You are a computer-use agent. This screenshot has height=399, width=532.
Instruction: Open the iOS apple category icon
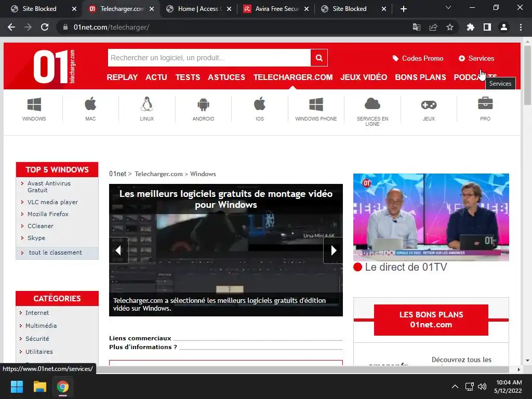pyautogui.click(x=260, y=104)
